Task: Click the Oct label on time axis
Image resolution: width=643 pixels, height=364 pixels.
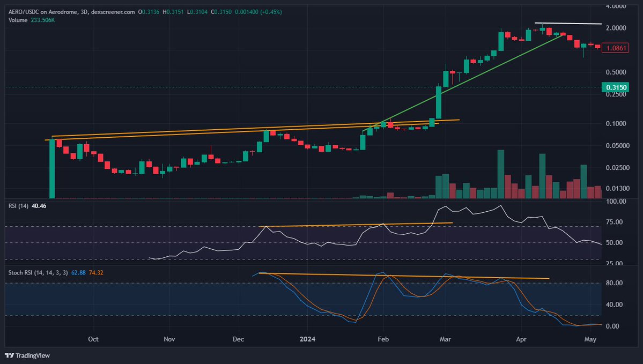Action: pos(93,339)
